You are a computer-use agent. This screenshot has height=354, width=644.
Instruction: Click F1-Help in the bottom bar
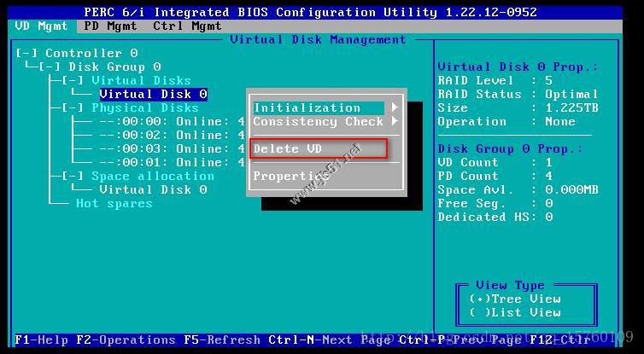(41, 339)
